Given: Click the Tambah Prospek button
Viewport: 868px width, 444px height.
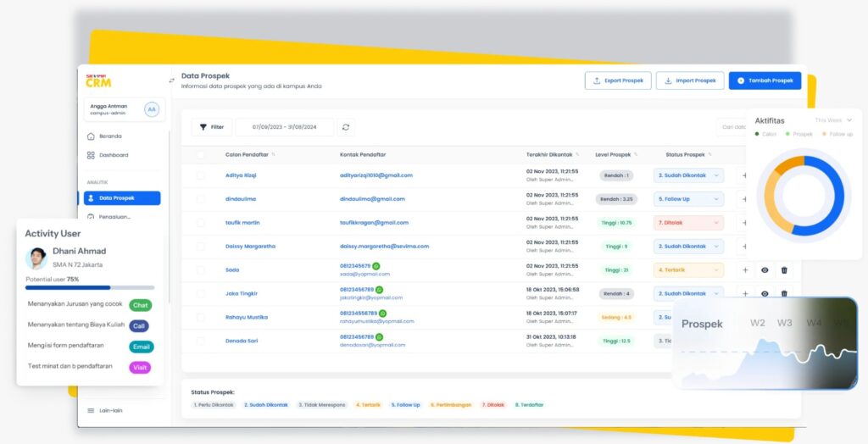Looking at the screenshot, I should pos(765,80).
